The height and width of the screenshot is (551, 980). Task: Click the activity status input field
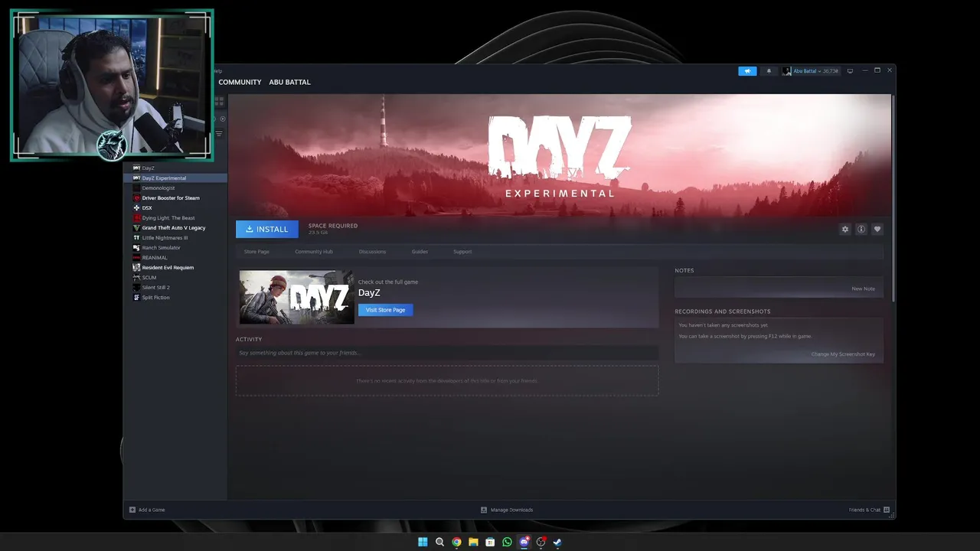pos(447,353)
